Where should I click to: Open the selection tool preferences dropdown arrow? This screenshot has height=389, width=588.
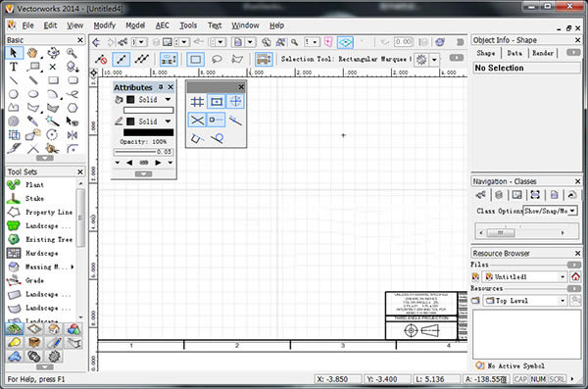coord(434,60)
